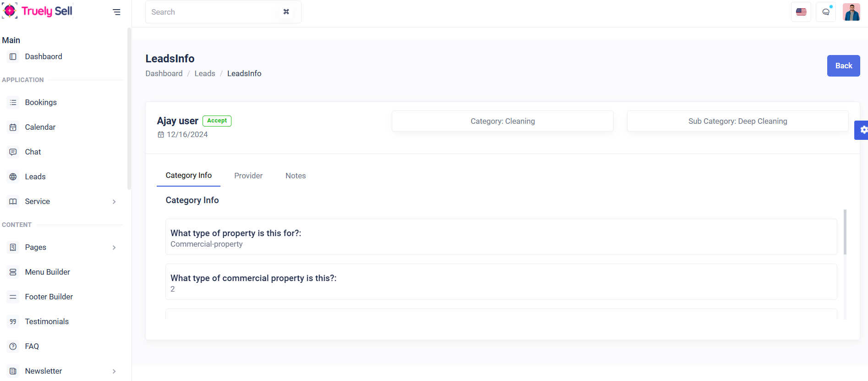The image size is (868, 381).
Task: Switch to the Notes tab
Action: point(295,176)
